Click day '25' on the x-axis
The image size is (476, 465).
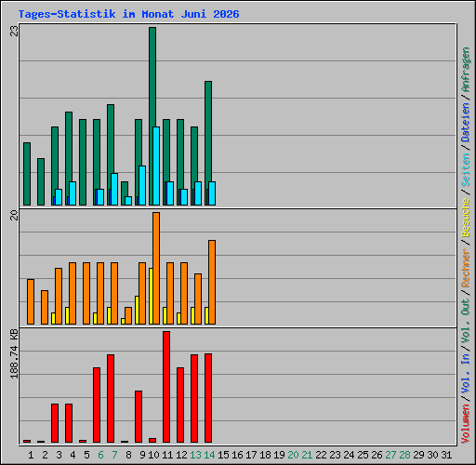pyautogui.click(x=363, y=455)
